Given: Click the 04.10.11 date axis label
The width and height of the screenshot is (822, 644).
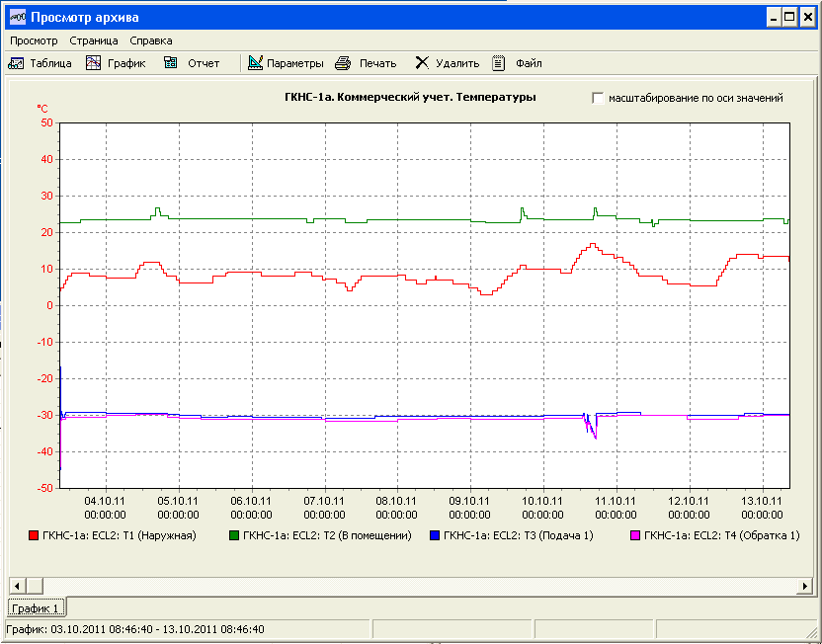Looking at the screenshot, I should click(105, 502).
